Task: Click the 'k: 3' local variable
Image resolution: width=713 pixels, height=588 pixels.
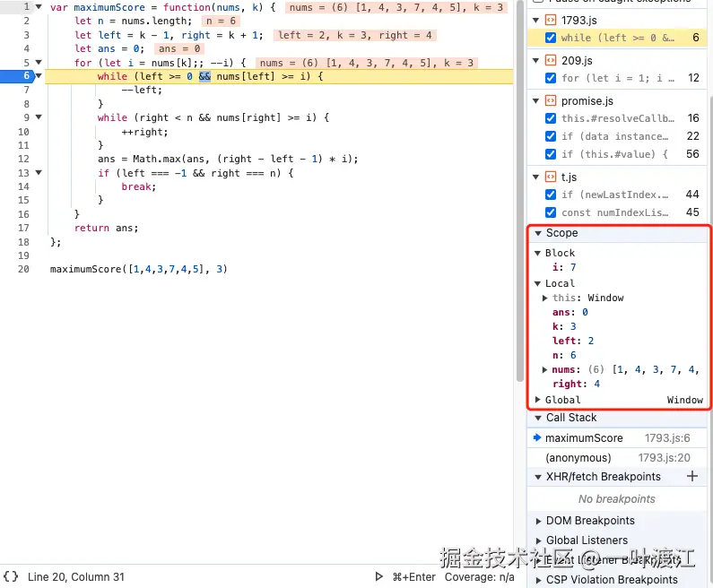Action: [x=564, y=326]
